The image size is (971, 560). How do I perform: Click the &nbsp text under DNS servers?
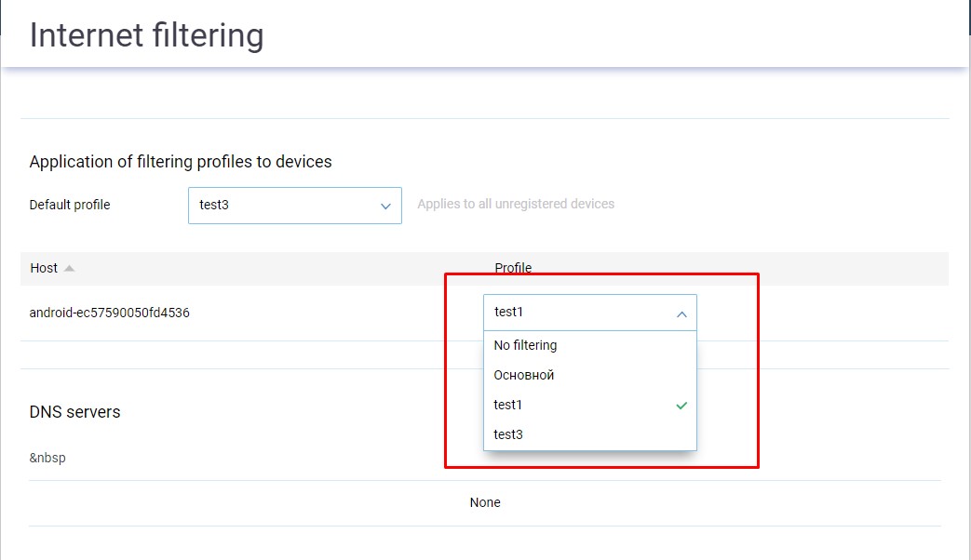tap(47, 458)
